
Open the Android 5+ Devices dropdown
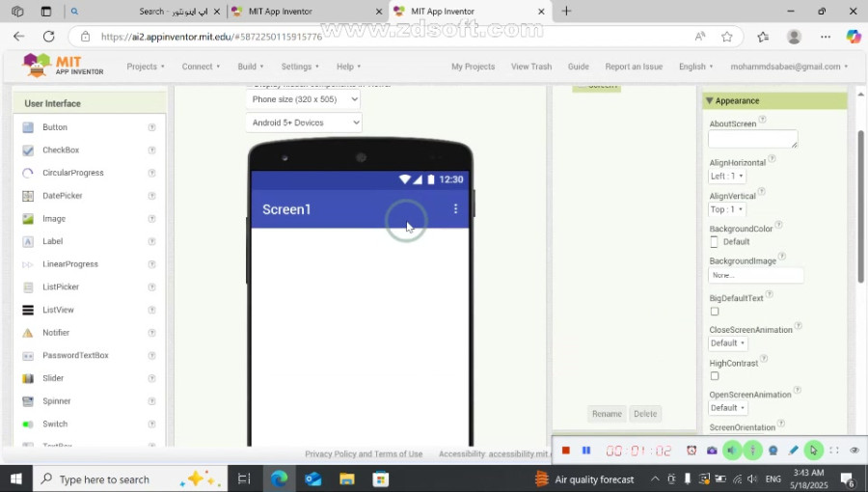(x=304, y=123)
